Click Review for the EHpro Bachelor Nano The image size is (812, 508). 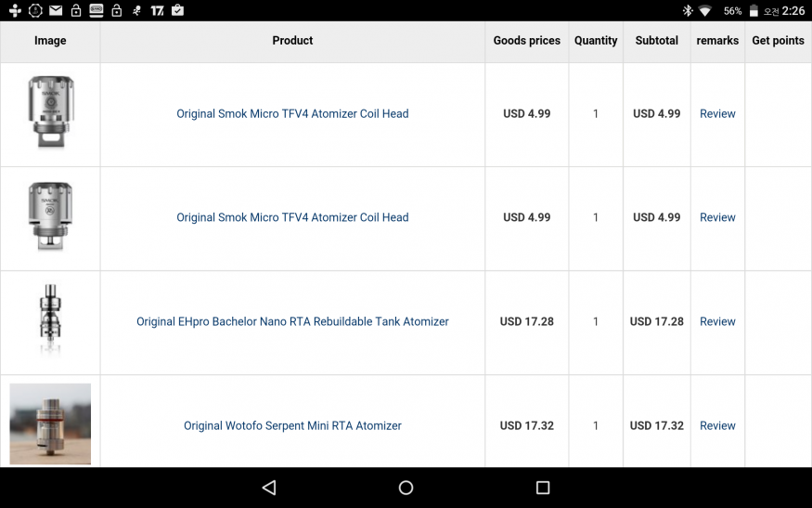click(x=717, y=321)
